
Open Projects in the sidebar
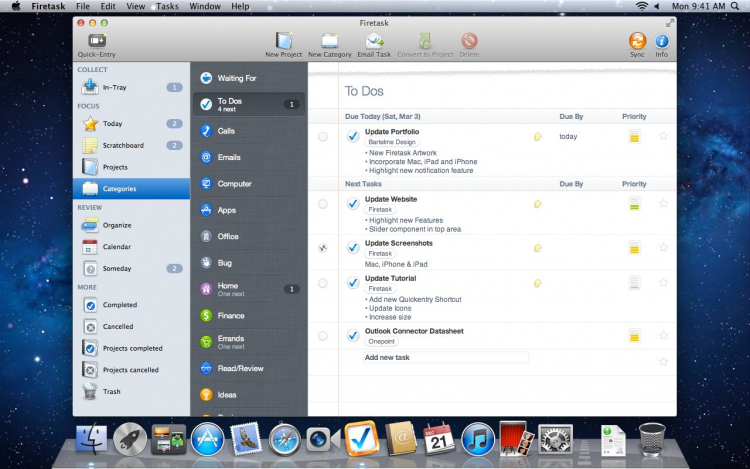click(x=132, y=167)
